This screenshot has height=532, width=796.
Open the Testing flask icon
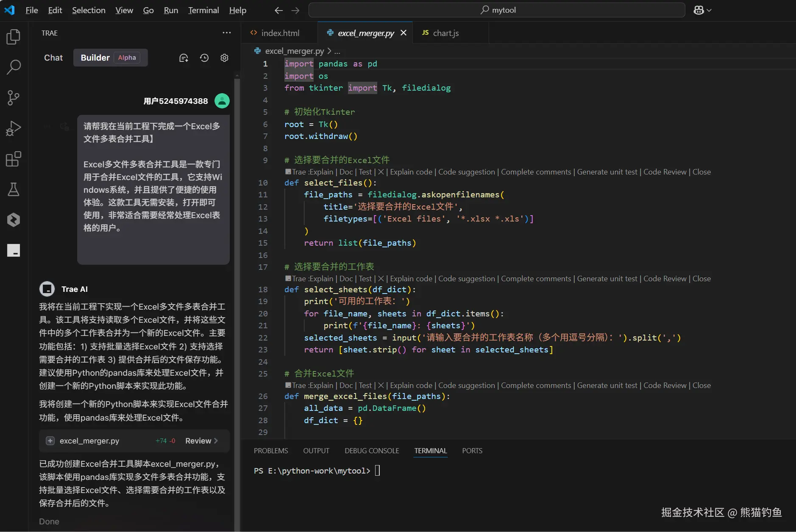click(14, 189)
